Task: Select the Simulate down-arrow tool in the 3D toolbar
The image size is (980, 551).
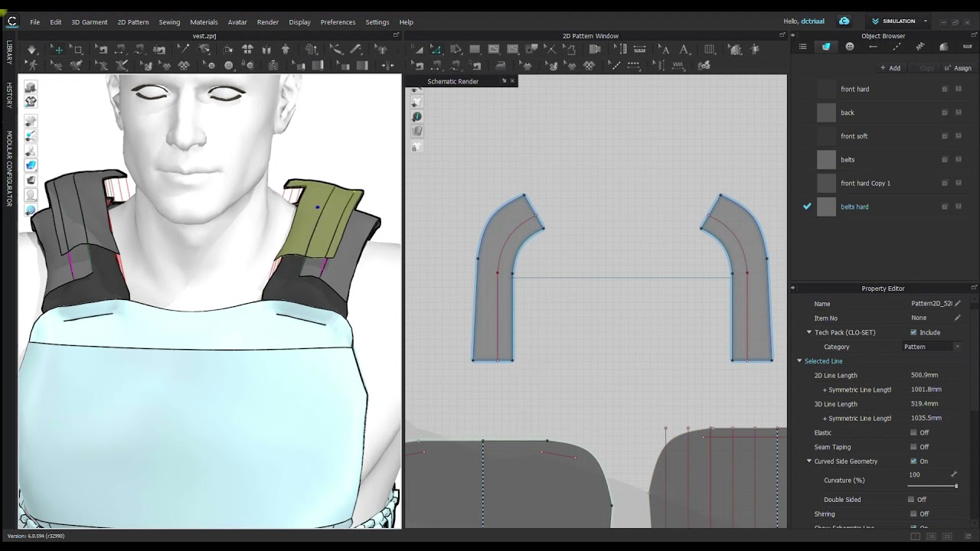Action: click(31, 49)
